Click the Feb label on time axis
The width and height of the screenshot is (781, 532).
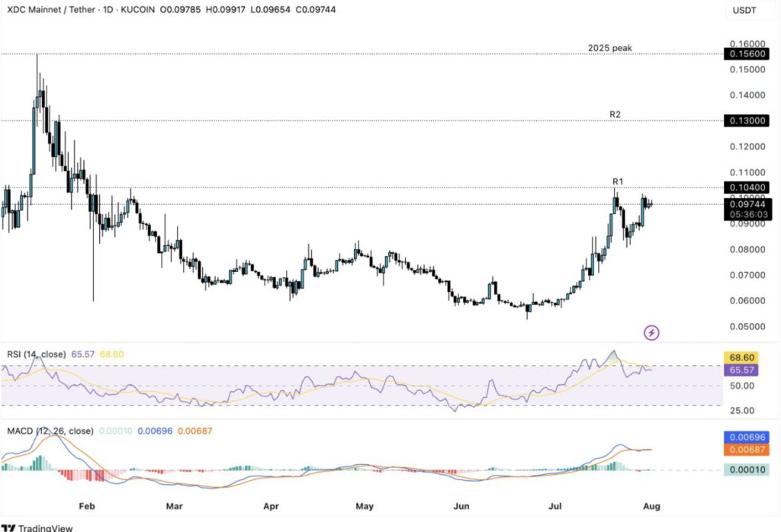(86, 505)
